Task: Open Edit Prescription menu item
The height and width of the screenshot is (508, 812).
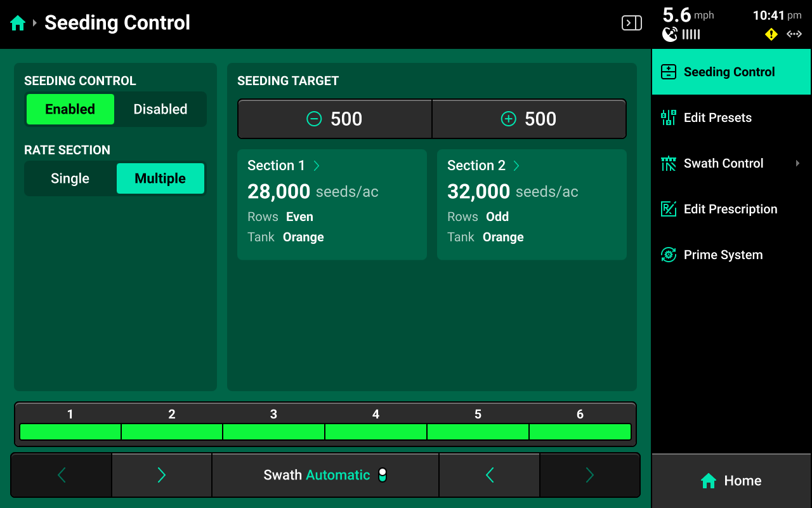Action: coord(731,209)
